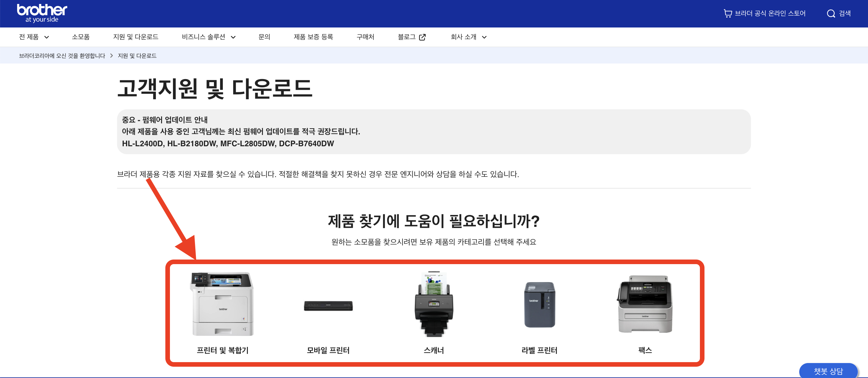Open the 문의 menu item
This screenshot has width=868, height=378.
(264, 37)
